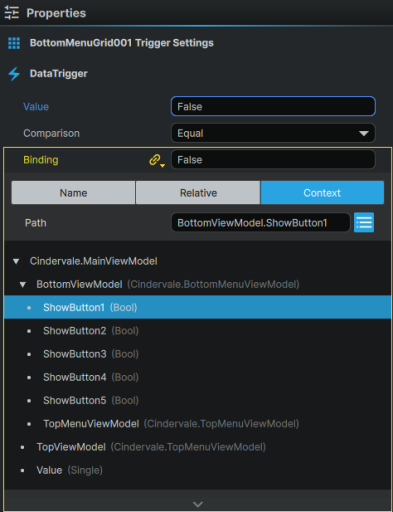Click the BottomMenuGrid001 grid icon
This screenshot has height=512, width=393.
(14, 43)
